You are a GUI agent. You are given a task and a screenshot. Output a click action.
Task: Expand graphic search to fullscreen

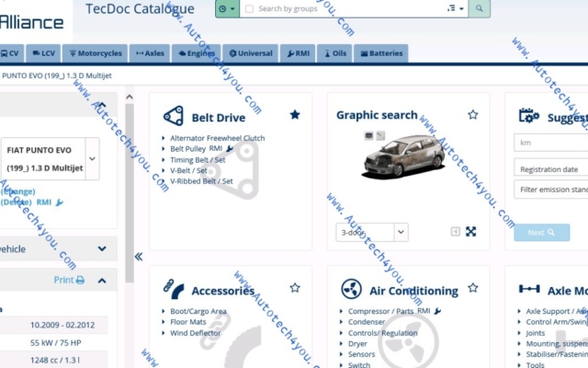(x=471, y=232)
